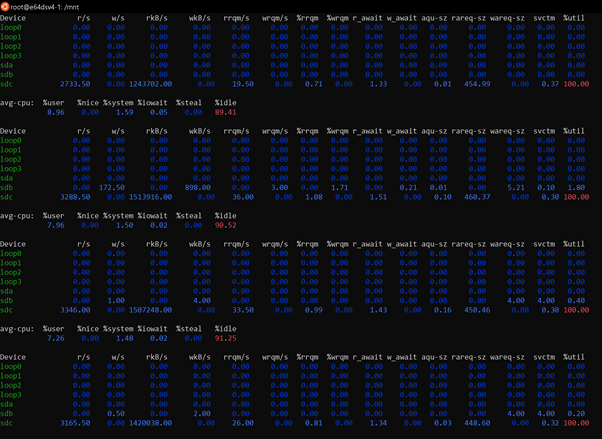Image resolution: width=602 pixels, height=439 pixels.
Task: Select %rrqm value 0.71
Action: 314,84
